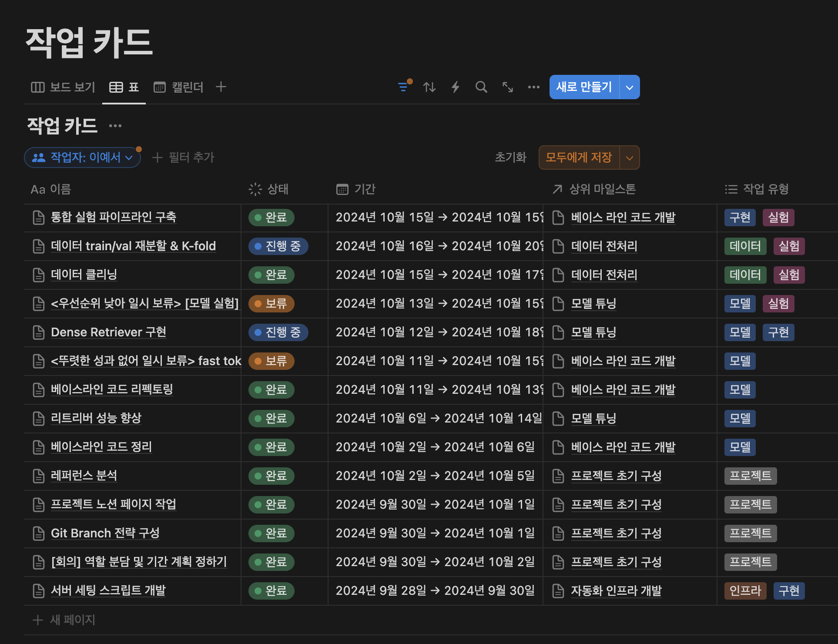Click milestone page icon in 데이터 클리닝 row
This screenshot has width=838, height=644.
[x=558, y=275]
